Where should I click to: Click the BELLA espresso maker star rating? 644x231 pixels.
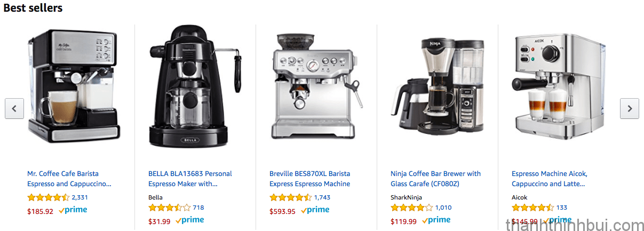[x=169, y=208]
